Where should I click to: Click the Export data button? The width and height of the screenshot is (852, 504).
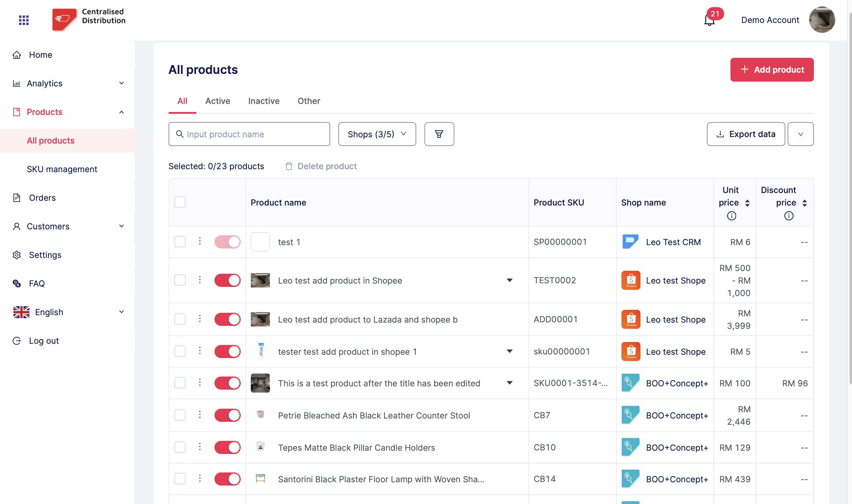click(x=746, y=134)
